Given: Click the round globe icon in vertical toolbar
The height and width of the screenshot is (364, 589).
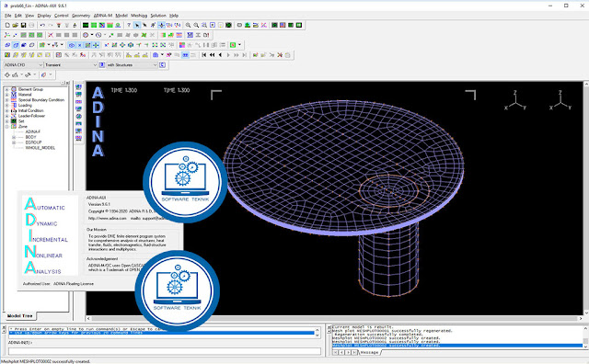Looking at the screenshot, I should (78, 117).
